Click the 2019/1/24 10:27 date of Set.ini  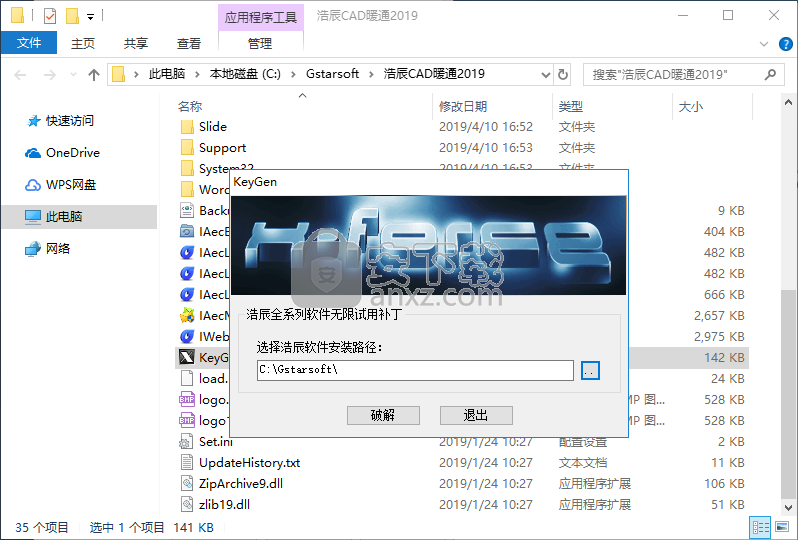(x=486, y=442)
